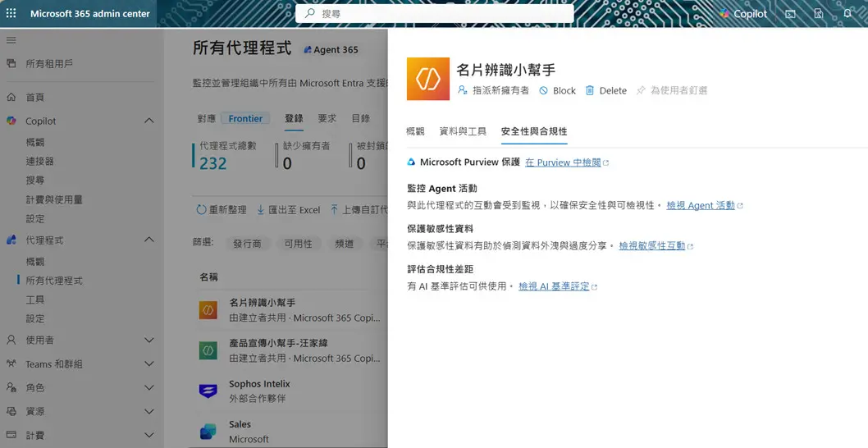868x448 pixels.
Task: Click the Sophos Intelix list icon
Action: coord(208,391)
